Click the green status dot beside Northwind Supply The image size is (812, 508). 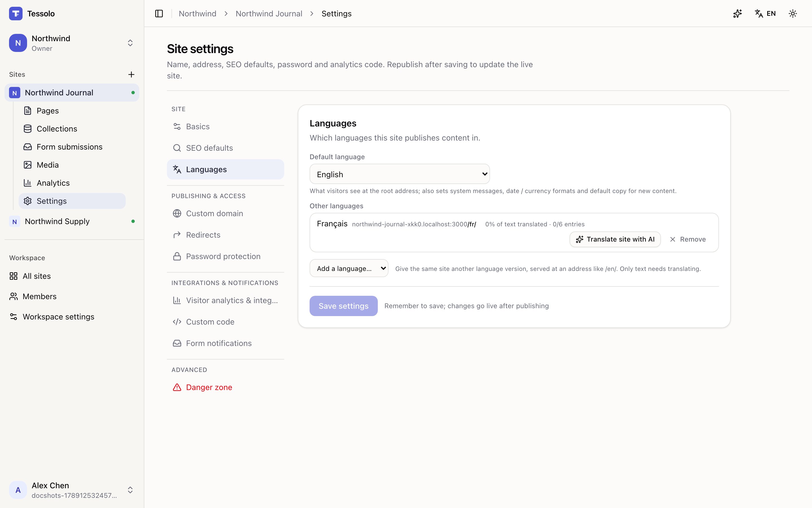(133, 222)
